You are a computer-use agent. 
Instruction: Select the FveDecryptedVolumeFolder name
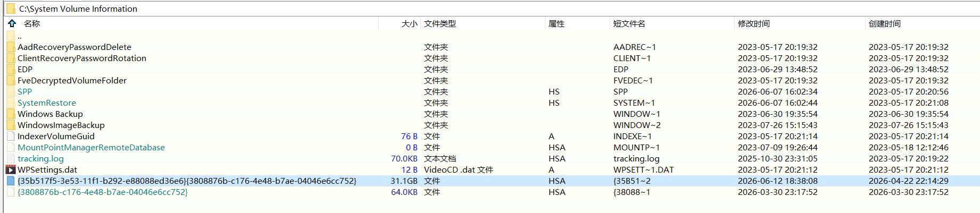tap(72, 80)
